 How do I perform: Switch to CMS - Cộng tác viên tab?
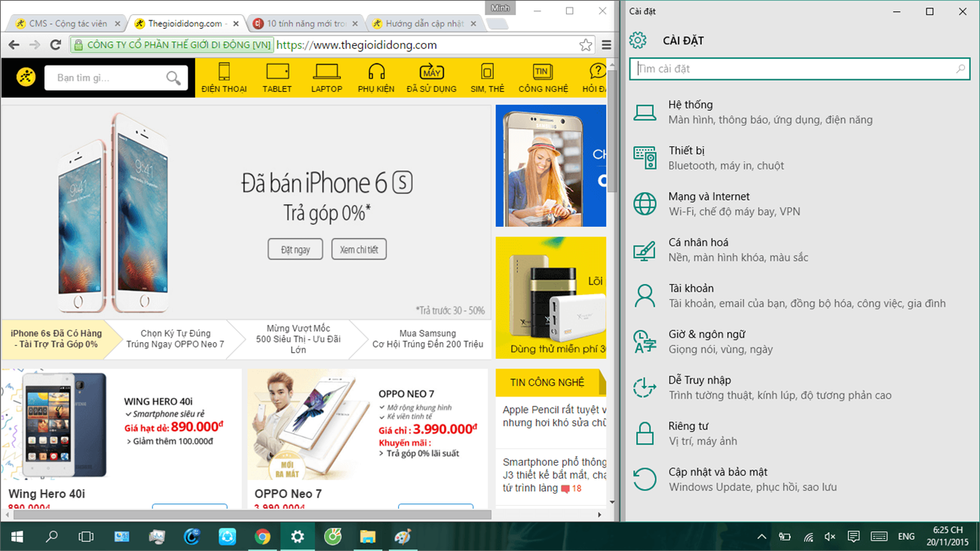(68, 23)
